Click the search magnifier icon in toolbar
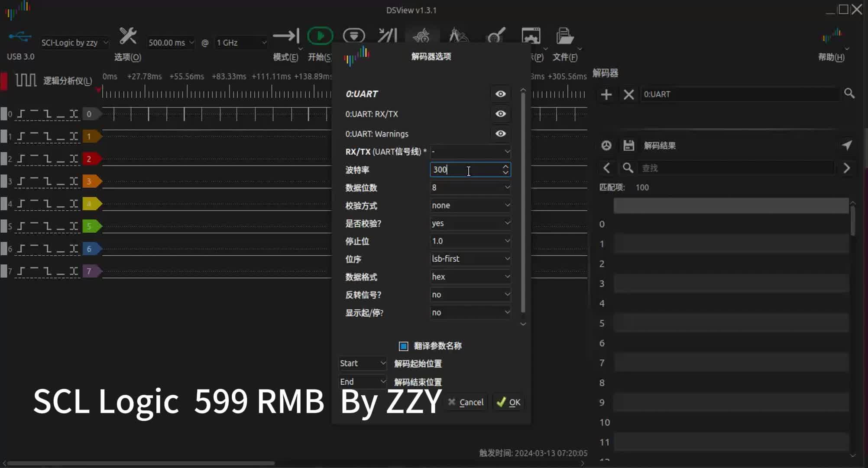 click(495, 36)
